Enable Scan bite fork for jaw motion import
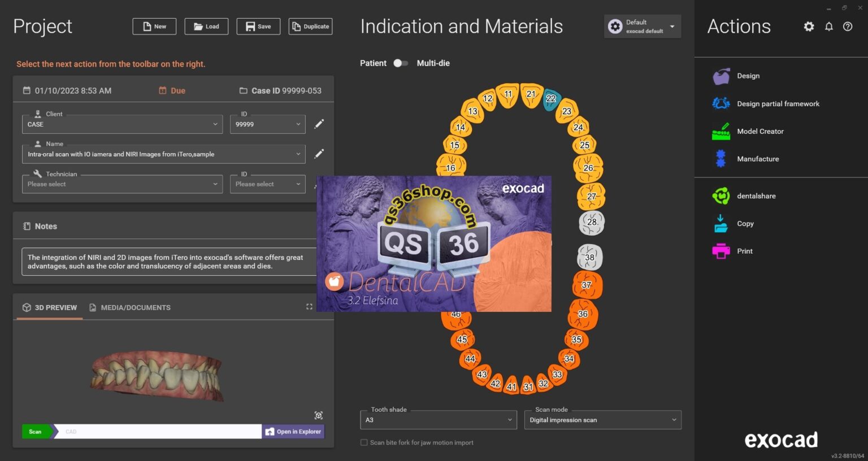The width and height of the screenshot is (868, 461). click(363, 442)
